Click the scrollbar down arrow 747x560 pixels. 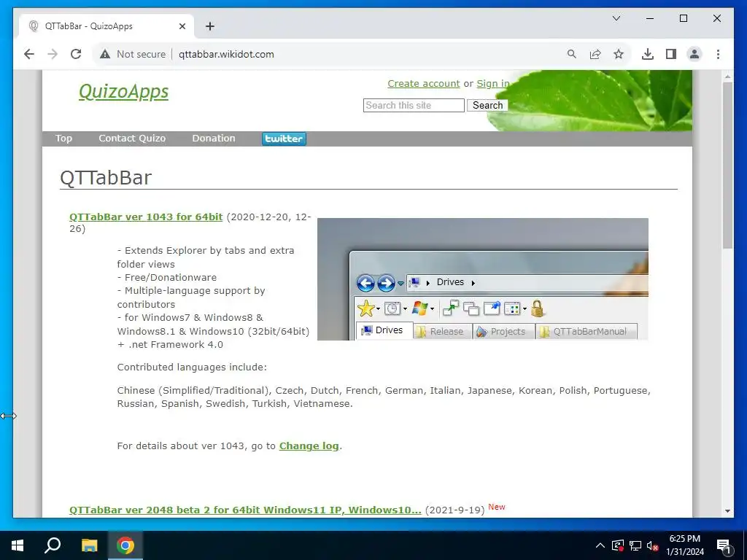(727, 511)
